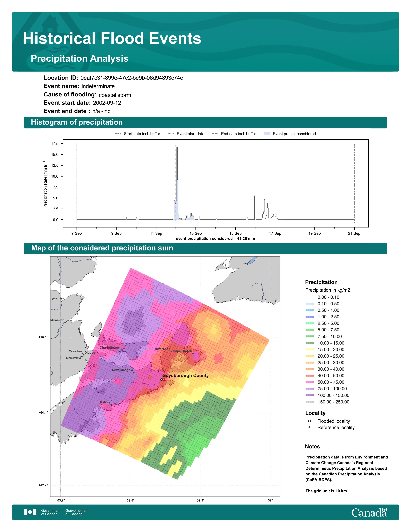Click the Precipitation Analysis subtitle
The width and height of the screenshot is (411, 532).
80,59
